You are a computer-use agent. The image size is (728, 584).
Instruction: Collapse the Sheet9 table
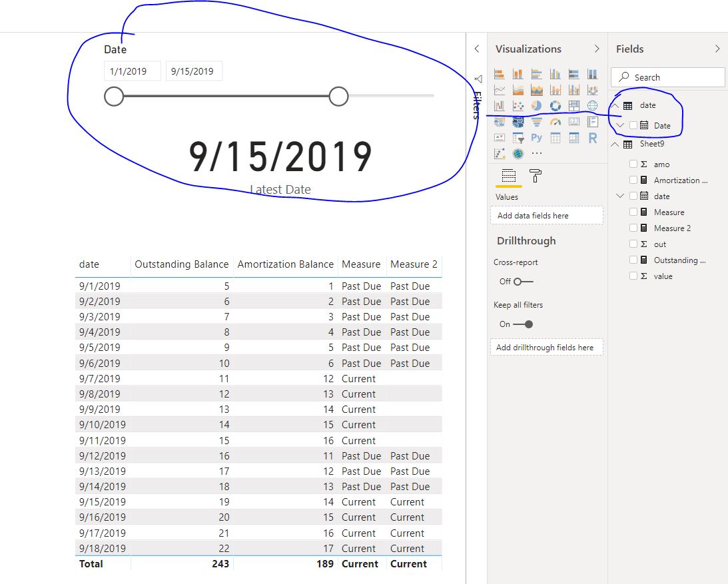[x=615, y=145]
